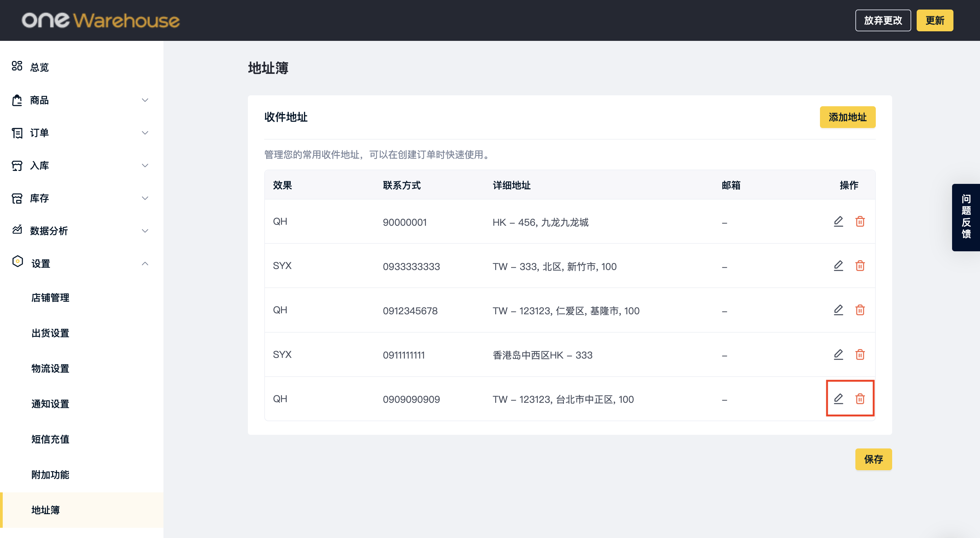Select the 设置 settings icon in sidebar

tap(17, 263)
